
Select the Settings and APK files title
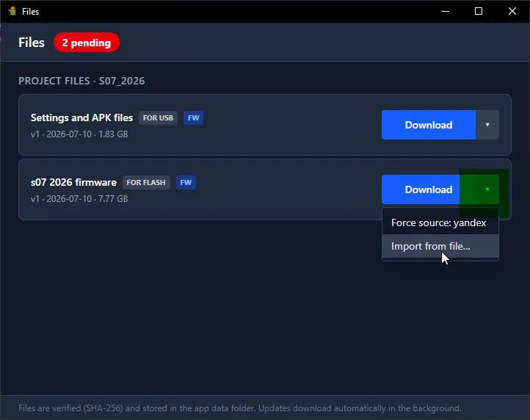(81, 117)
